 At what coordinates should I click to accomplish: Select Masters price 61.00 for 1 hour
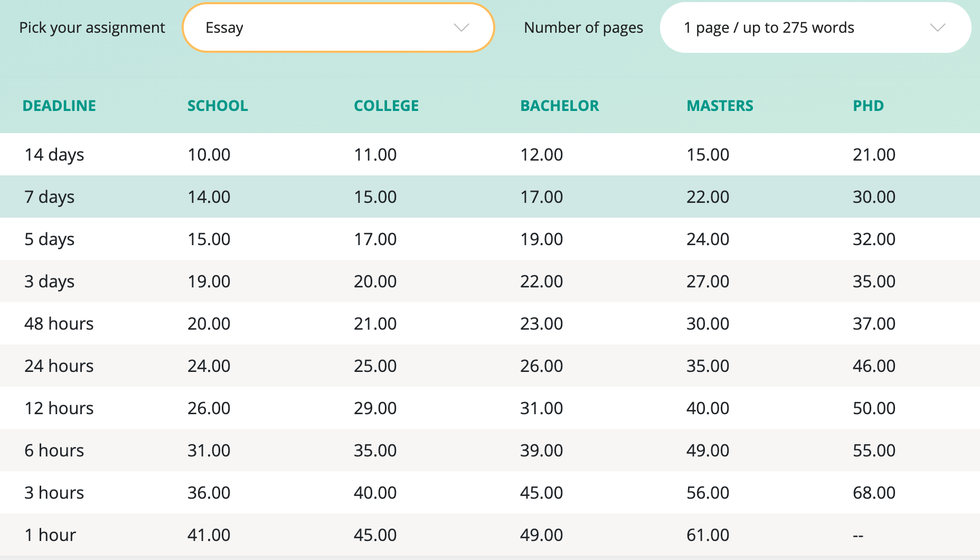[x=708, y=535]
